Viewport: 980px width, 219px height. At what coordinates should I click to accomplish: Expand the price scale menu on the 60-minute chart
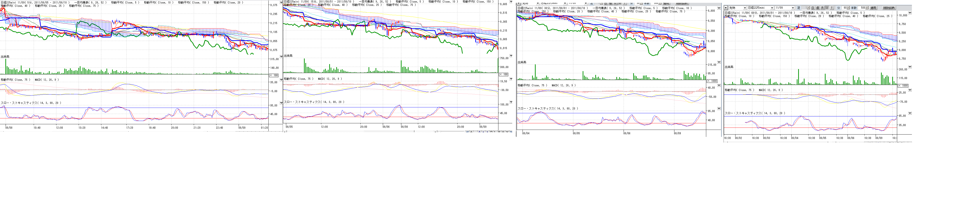pos(910,13)
